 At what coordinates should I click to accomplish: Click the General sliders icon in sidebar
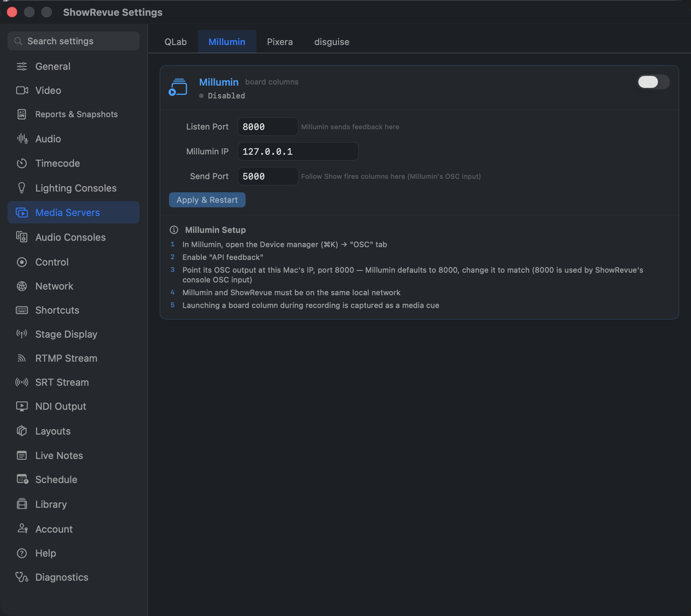(x=22, y=66)
